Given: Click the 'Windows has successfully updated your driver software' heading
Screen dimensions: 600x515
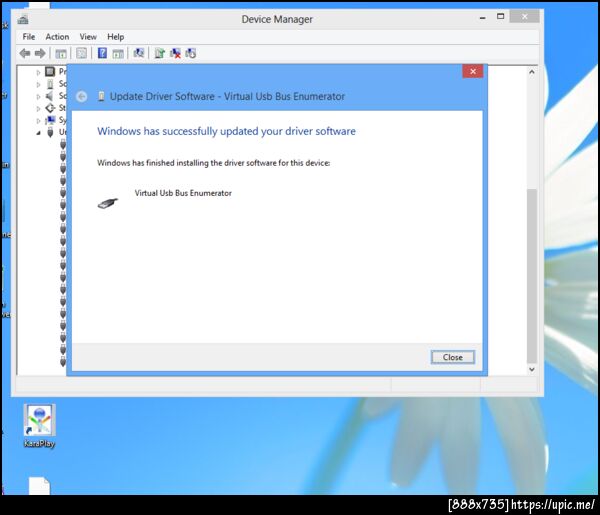Looking at the screenshot, I should tap(226, 131).
